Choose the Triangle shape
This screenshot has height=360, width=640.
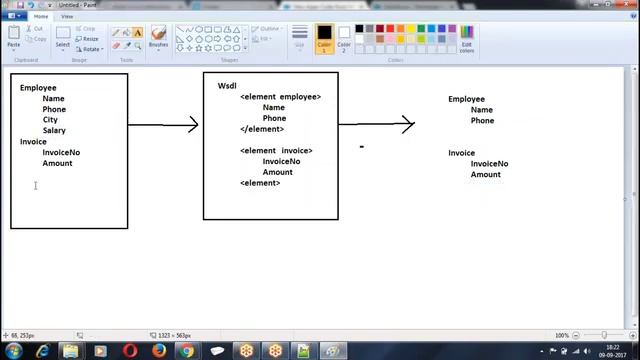coord(236,30)
